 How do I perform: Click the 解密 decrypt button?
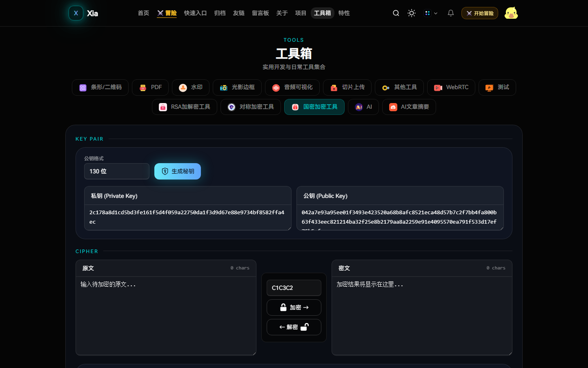[294, 327]
